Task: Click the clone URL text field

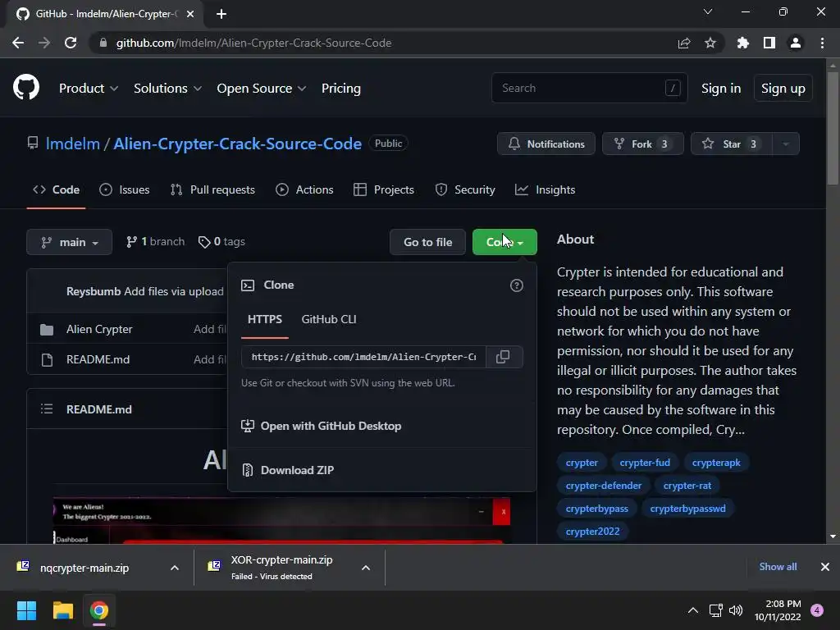Action: coord(363,357)
